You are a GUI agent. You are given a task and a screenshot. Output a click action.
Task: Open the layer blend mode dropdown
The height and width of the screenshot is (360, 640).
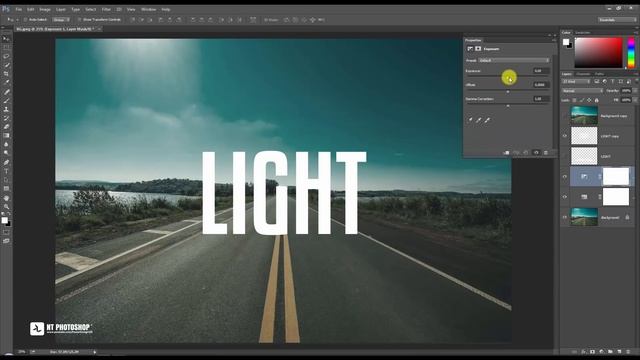(x=582, y=91)
